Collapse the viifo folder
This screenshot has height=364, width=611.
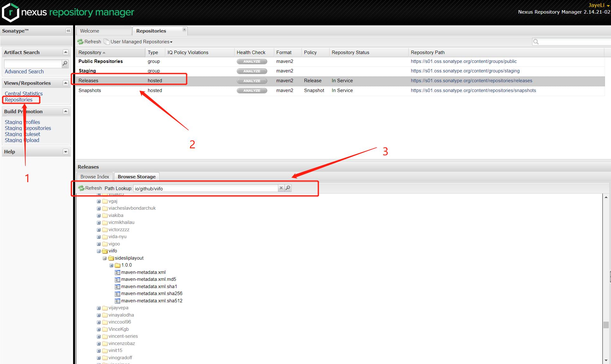99,251
